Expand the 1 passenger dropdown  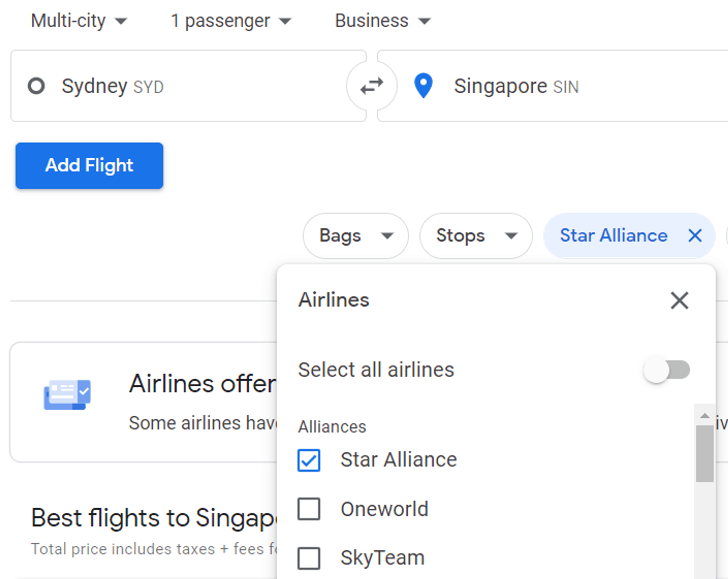[x=231, y=21]
